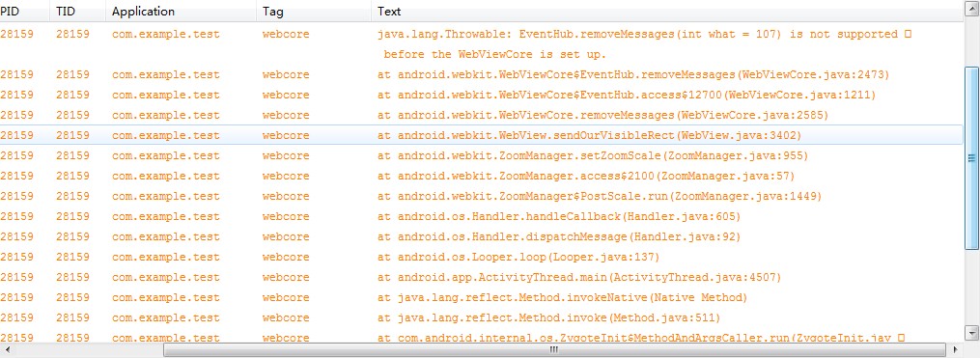The height and width of the screenshot is (358, 980).
Task: Select the Method.invoke(Method.java:511) log line
Action: [x=481, y=317]
